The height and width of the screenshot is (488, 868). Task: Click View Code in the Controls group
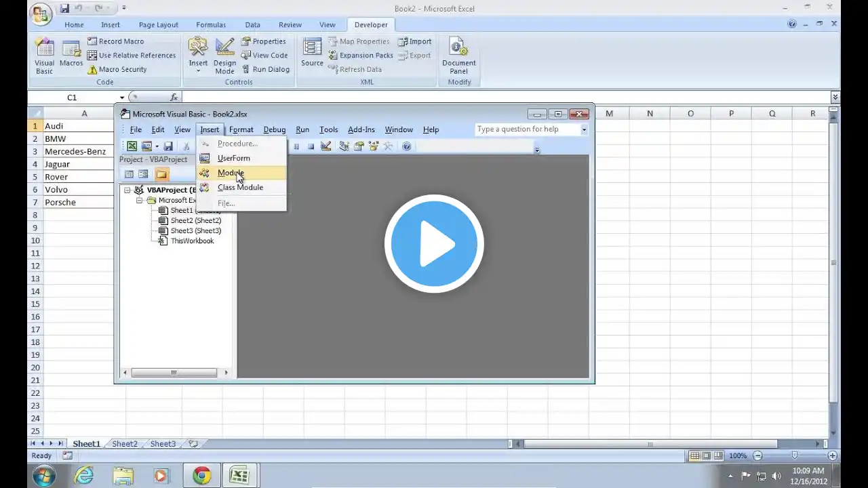coord(264,56)
